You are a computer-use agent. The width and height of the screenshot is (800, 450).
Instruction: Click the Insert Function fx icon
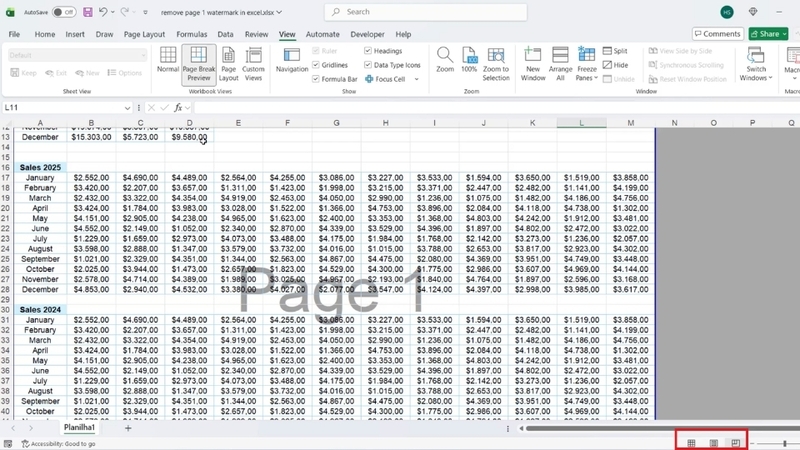point(178,108)
